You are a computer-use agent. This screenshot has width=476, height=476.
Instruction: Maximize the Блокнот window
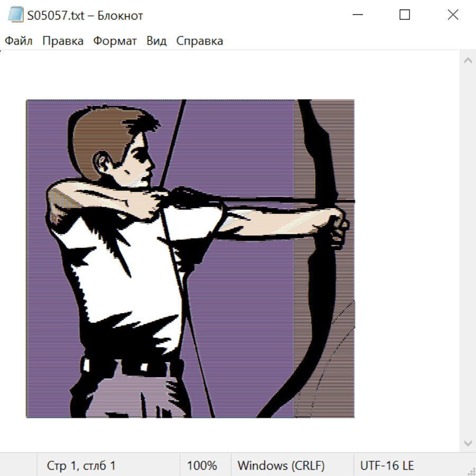[x=405, y=15]
